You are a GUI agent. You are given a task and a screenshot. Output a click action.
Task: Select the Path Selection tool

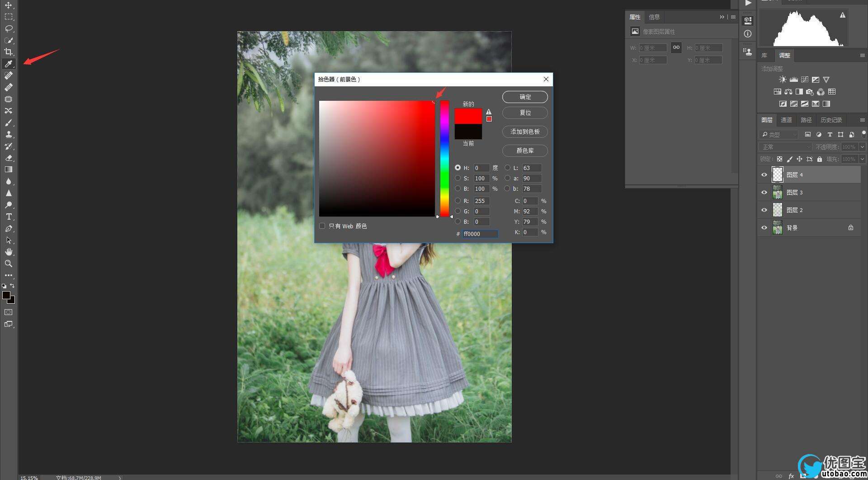[9, 240]
